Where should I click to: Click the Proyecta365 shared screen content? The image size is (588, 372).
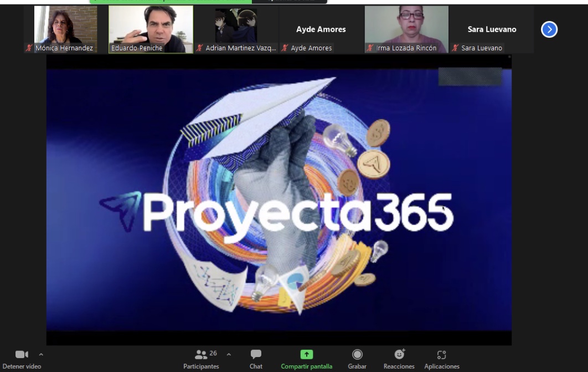[x=279, y=200]
